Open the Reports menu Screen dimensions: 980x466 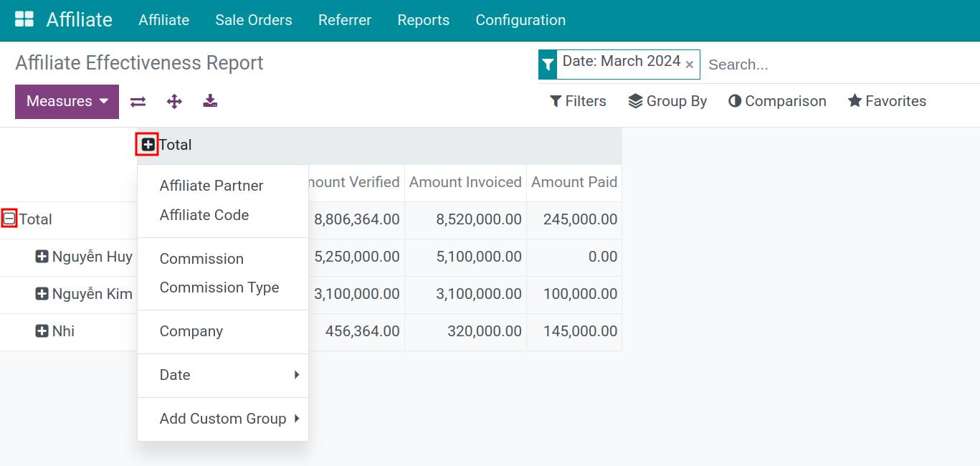pyautogui.click(x=423, y=20)
